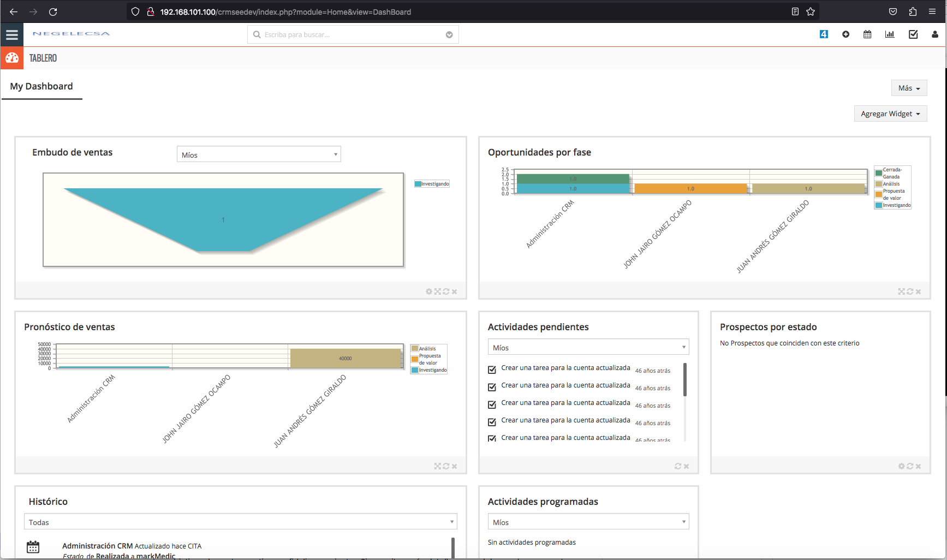The width and height of the screenshot is (947, 560).
Task: Click the Investigando legend swatch in funnel chart
Action: point(418,184)
